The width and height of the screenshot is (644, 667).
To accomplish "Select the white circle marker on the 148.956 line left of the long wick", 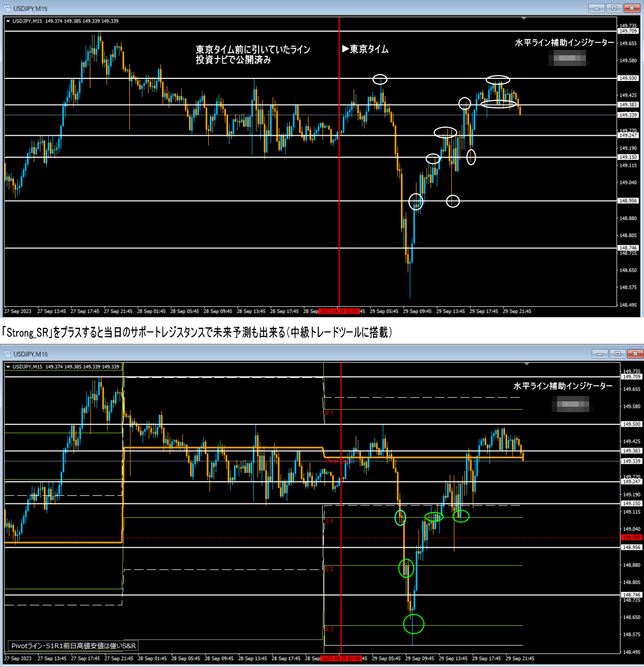I will [x=416, y=202].
